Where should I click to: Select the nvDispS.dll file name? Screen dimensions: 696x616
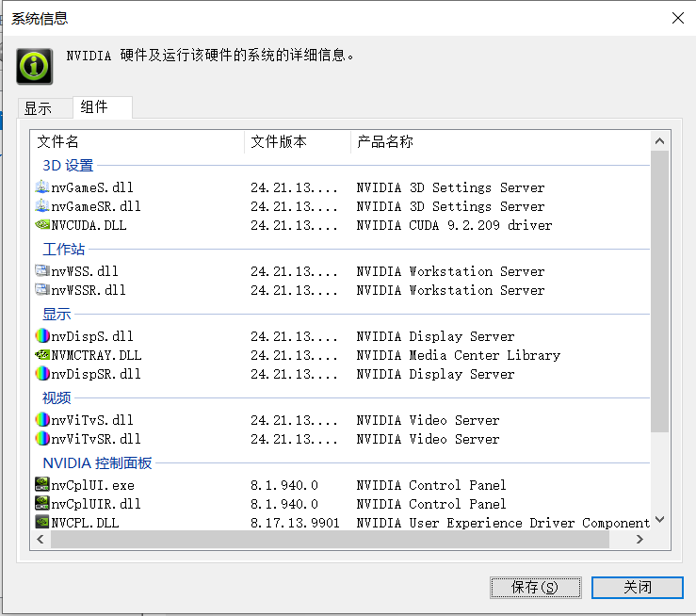[x=92, y=336]
